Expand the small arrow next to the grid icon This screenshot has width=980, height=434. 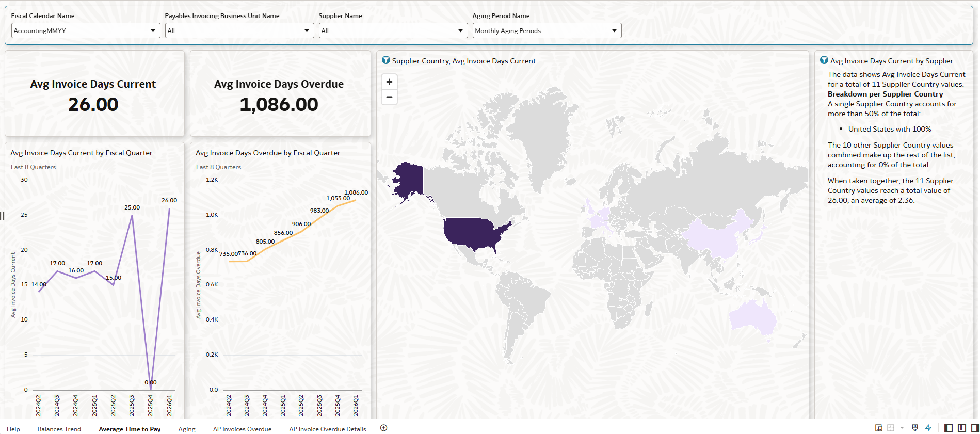pyautogui.click(x=902, y=428)
